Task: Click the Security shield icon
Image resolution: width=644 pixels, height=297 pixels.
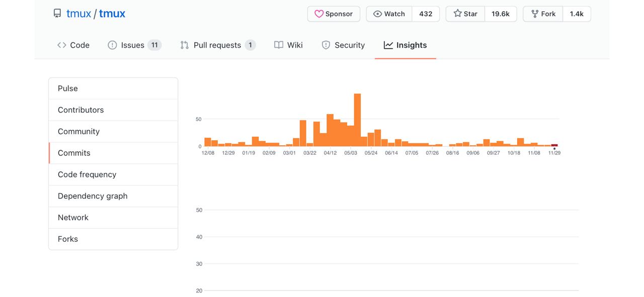Action: click(x=326, y=45)
